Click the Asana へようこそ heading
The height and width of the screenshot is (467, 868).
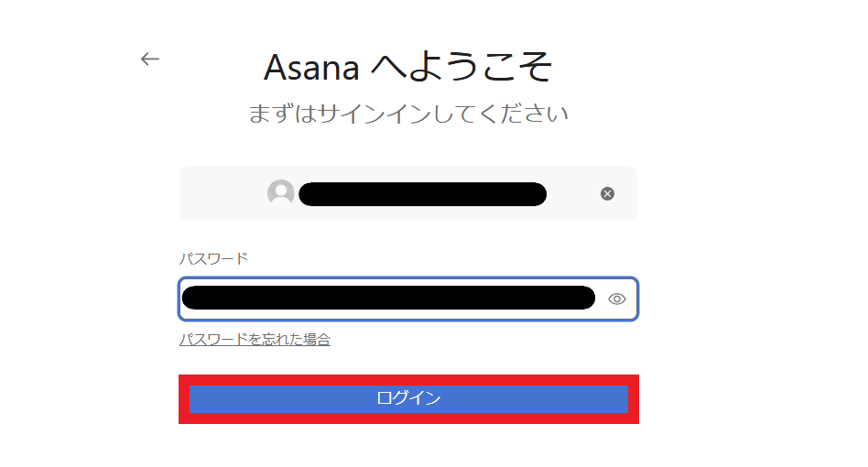[407, 66]
